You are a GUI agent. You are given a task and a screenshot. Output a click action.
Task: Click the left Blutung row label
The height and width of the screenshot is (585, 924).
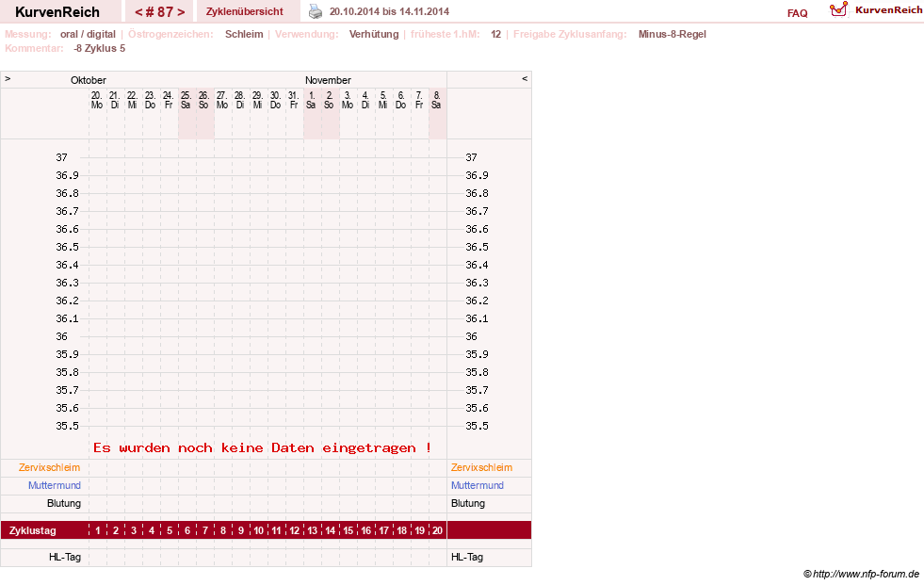pyautogui.click(x=64, y=503)
